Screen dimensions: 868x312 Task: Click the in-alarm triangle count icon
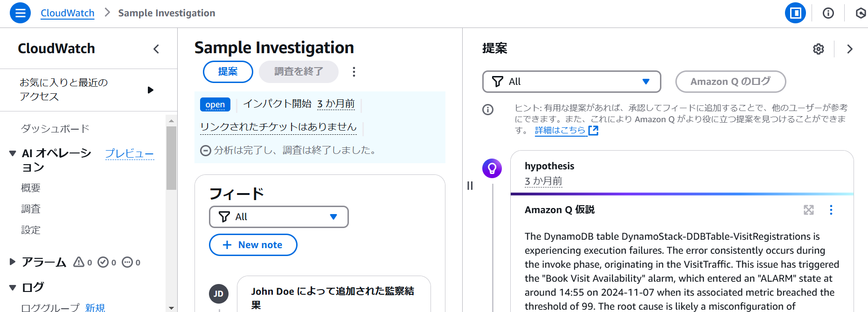[x=79, y=262]
